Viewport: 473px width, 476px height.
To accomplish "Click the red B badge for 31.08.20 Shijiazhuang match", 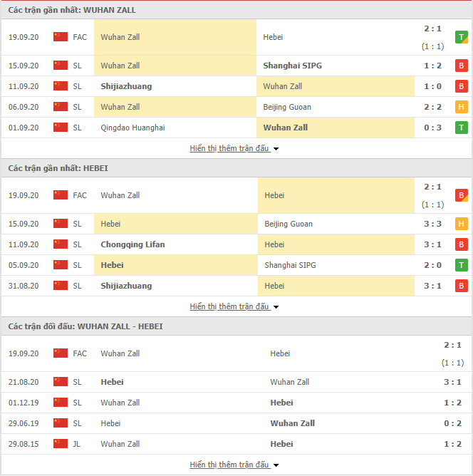I will click(461, 286).
